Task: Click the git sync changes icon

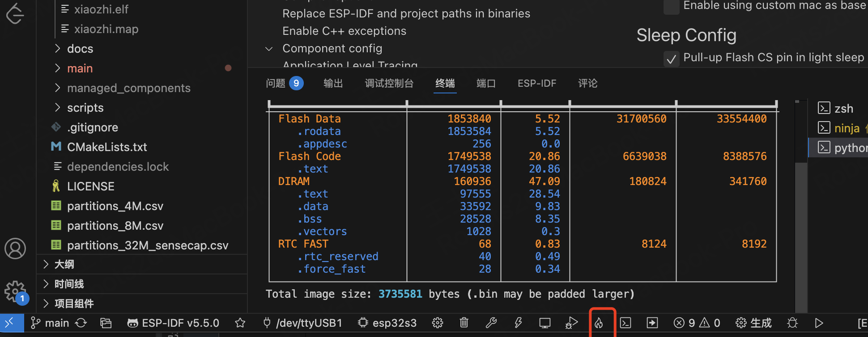Action: 81,323
